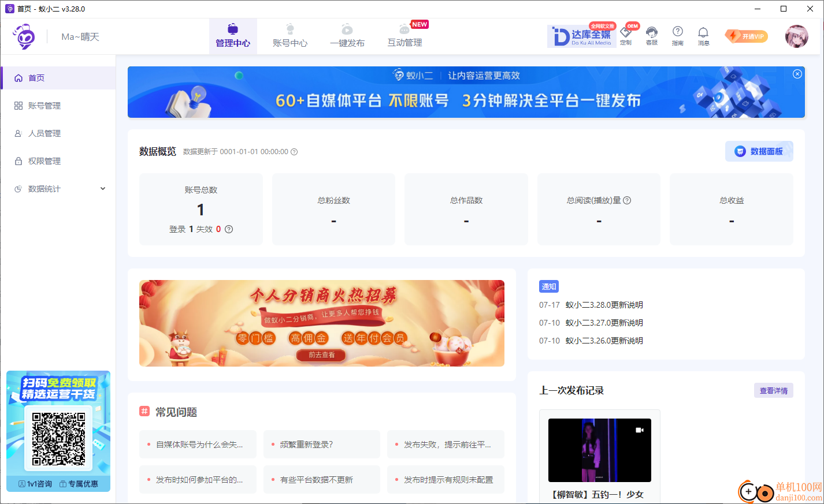Click the 首页 home icon
The height and width of the screenshot is (504, 824).
point(18,78)
